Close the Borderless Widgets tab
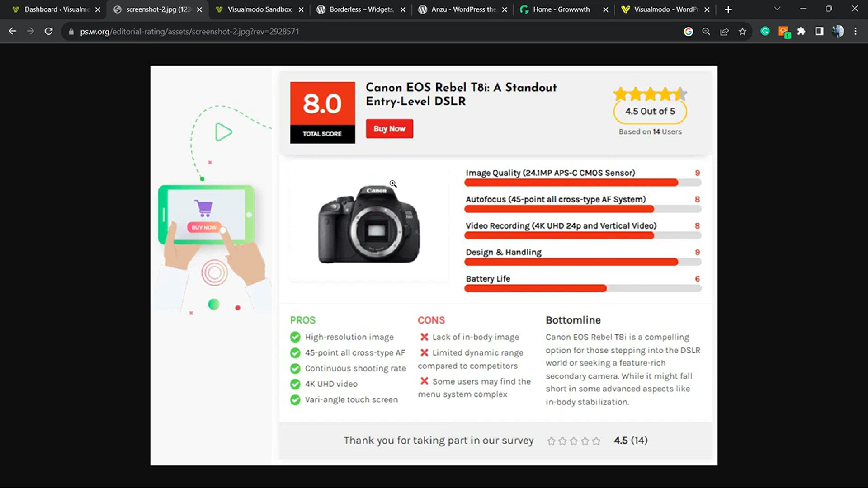The image size is (868, 488). click(403, 9)
